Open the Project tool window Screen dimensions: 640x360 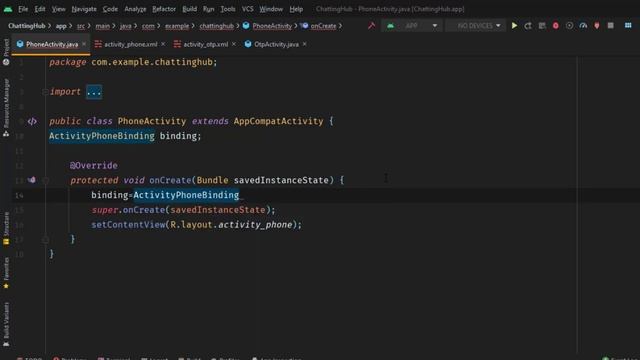(6, 52)
